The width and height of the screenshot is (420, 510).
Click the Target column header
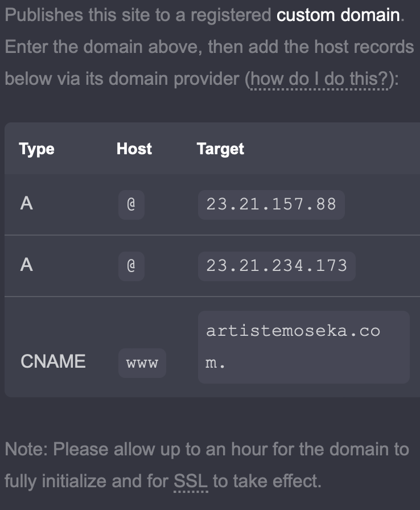220,149
